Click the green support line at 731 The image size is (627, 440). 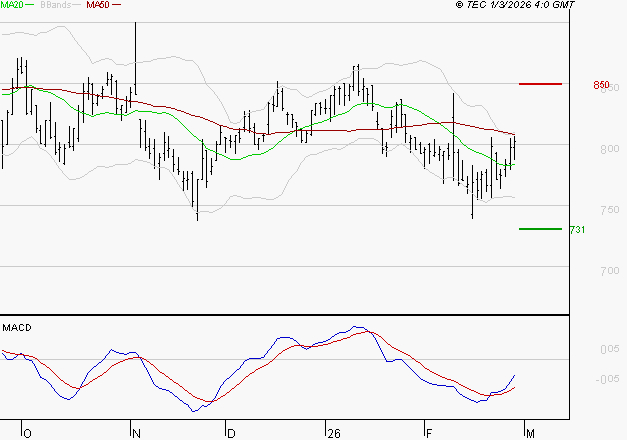click(540, 229)
